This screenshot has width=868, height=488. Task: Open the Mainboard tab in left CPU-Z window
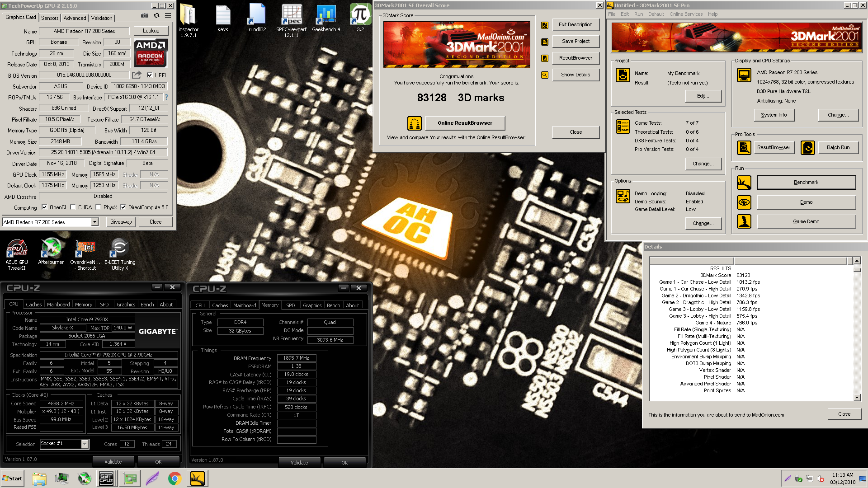[x=58, y=305]
